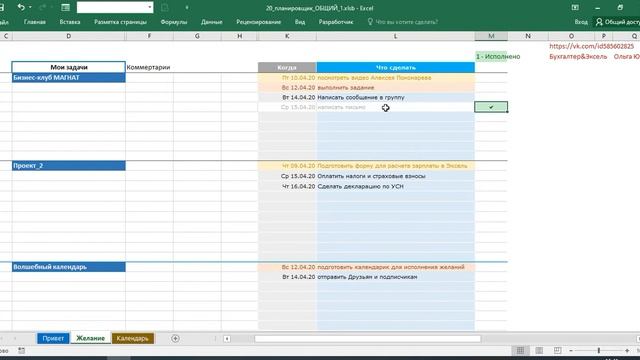
Task: Click the Ribbon Display Options icon
Action: 575,7
